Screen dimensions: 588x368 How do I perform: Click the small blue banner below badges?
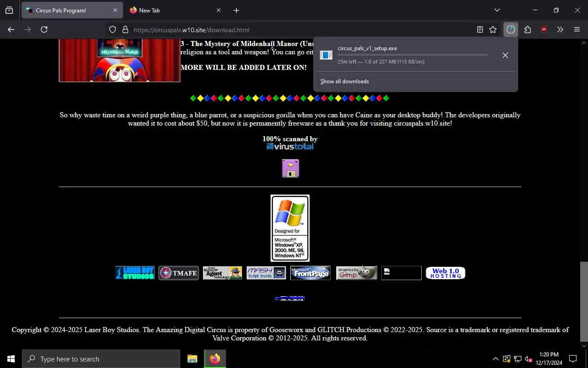tap(290, 299)
